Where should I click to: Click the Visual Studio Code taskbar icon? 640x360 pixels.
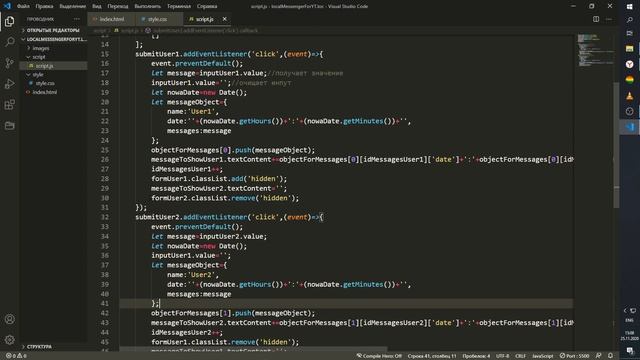pos(630,127)
